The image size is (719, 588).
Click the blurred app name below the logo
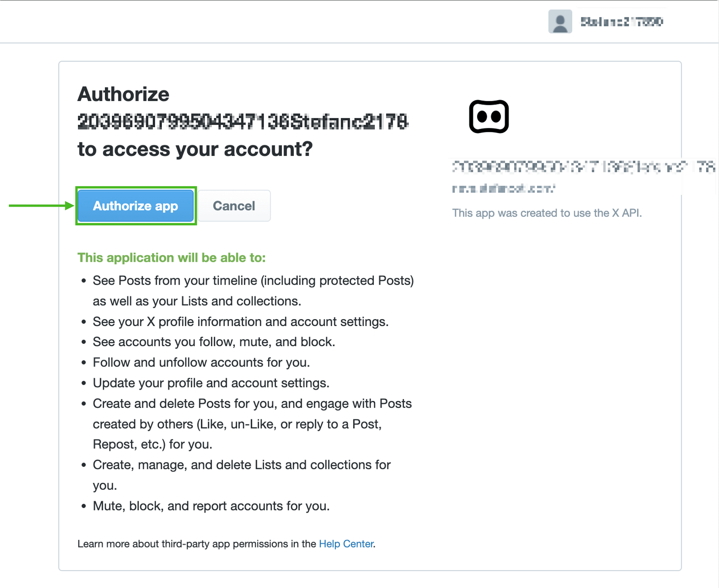pyautogui.click(x=582, y=167)
